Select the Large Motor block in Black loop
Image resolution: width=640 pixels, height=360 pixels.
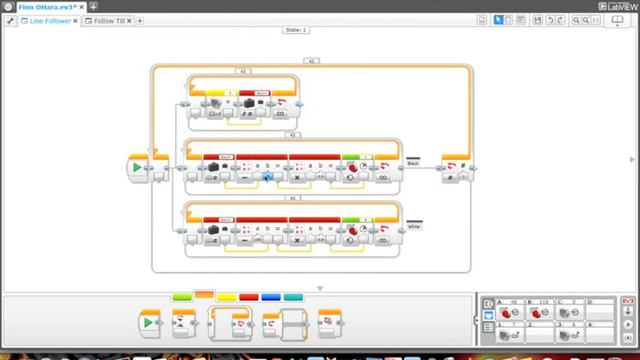tap(357, 169)
